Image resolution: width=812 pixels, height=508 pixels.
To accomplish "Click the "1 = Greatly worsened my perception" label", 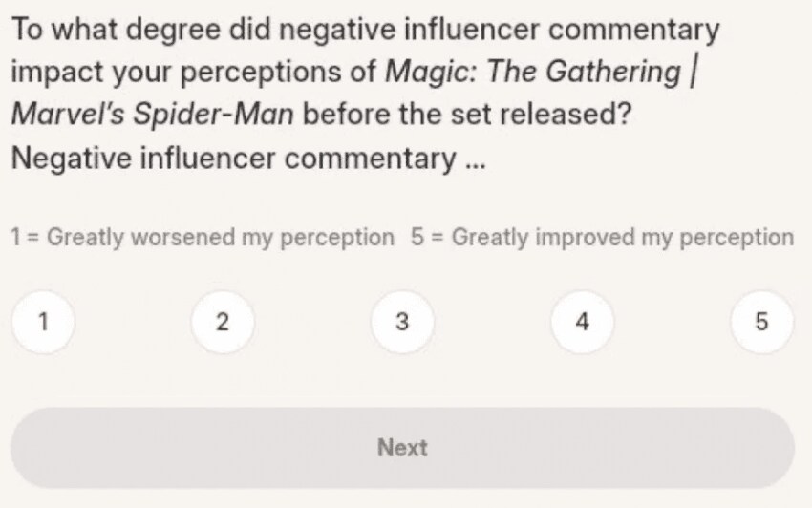I will pyautogui.click(x=202, y=237).
